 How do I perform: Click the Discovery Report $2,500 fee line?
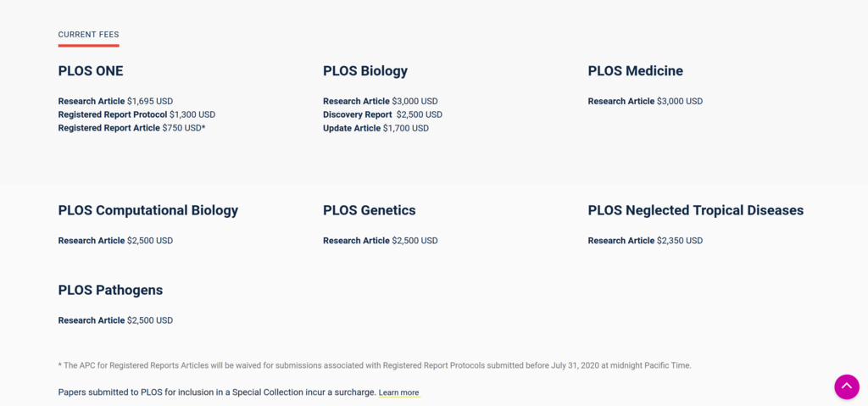pos(382,114)
